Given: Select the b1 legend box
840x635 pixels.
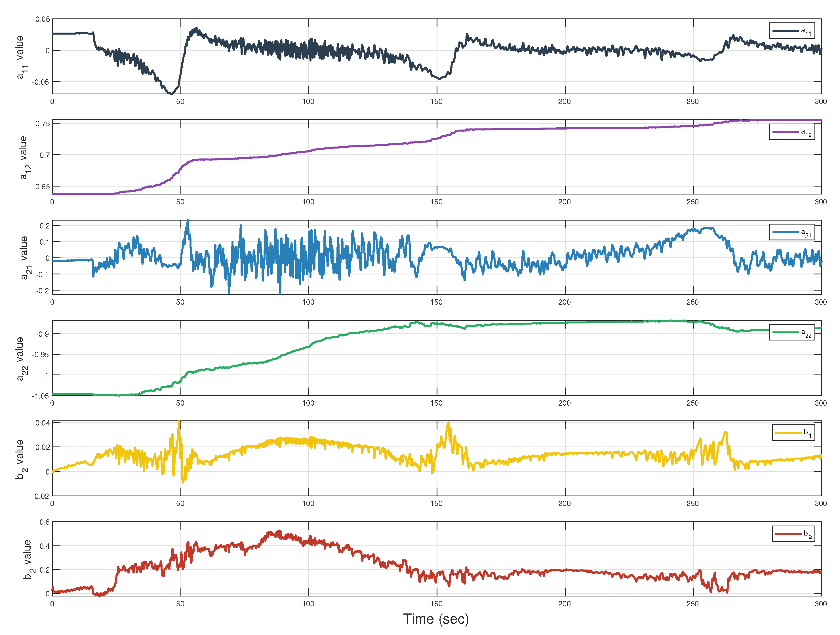Looking at the screenshot, I should click(x=793, y=433).
